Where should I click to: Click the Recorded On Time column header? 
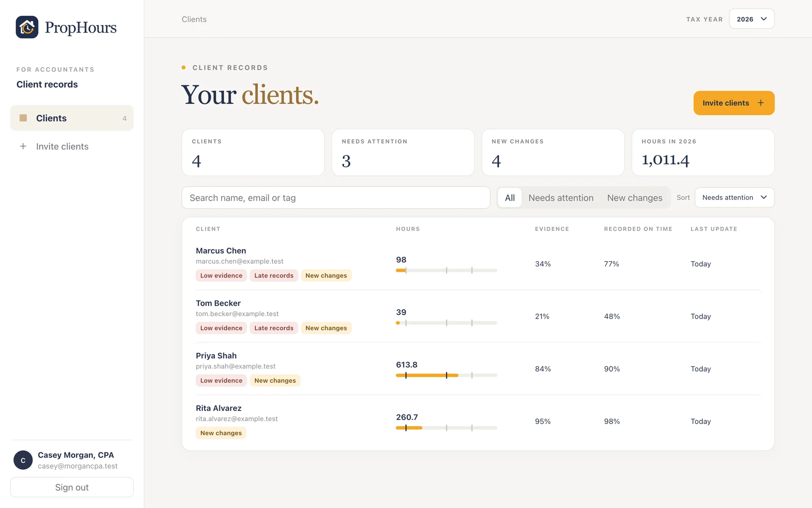point(638,229)
